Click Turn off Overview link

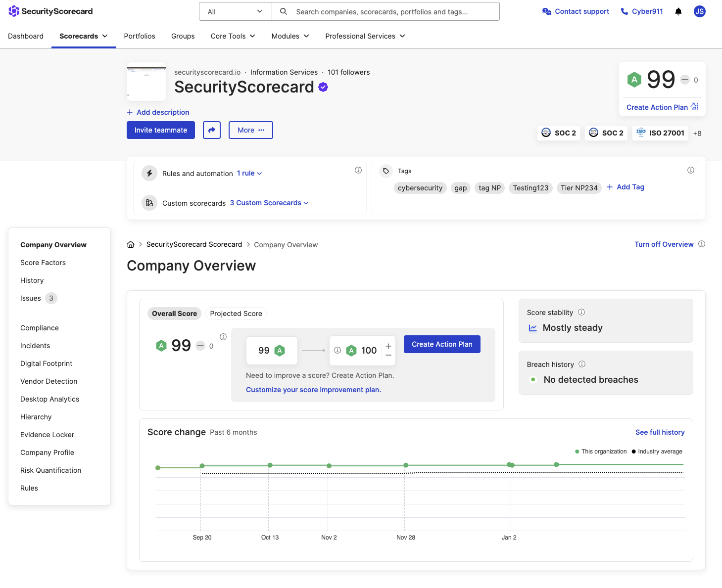tap(664, 244)
